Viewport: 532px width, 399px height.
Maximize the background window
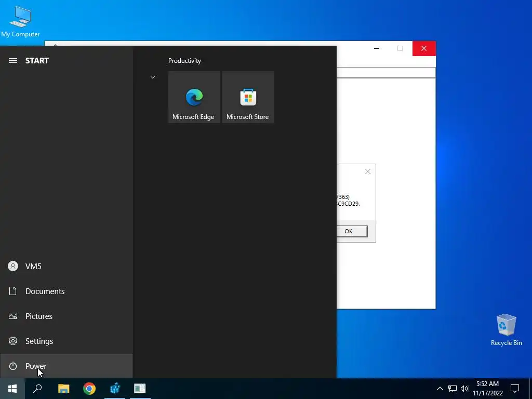tap(400, 48)
